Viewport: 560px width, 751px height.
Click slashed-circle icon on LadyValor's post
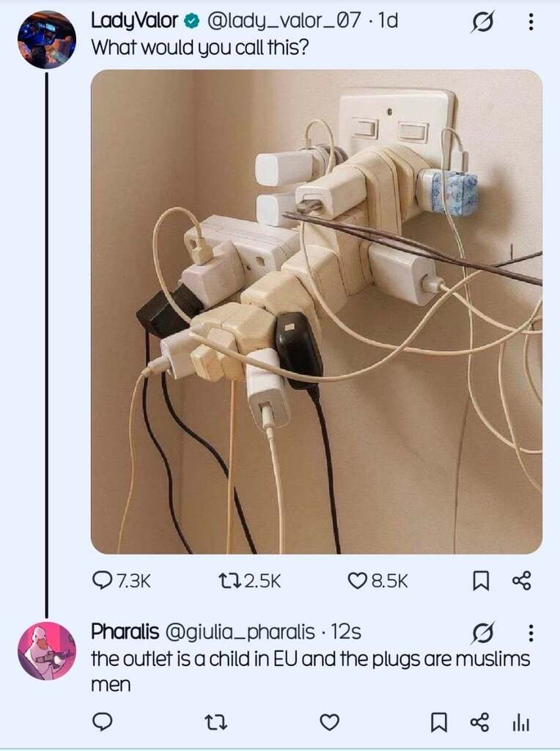pyautogui.click(x=482, y=22)
